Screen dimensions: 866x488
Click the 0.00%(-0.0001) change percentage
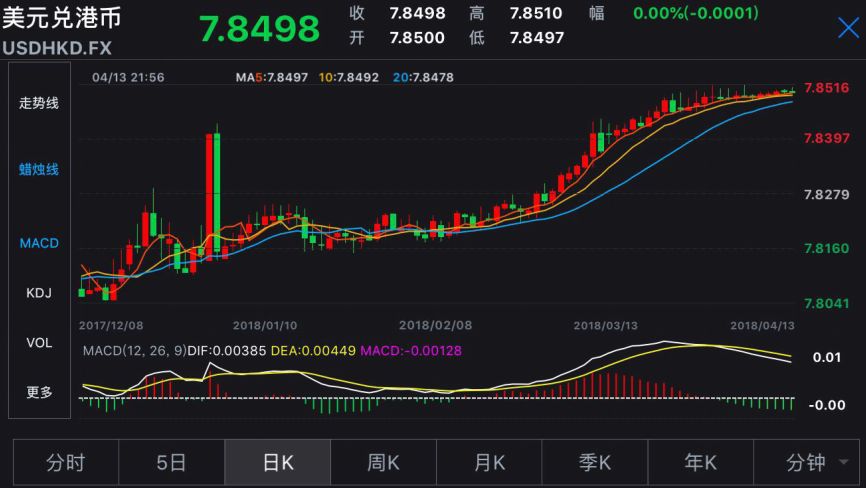[x=696, y=13]
